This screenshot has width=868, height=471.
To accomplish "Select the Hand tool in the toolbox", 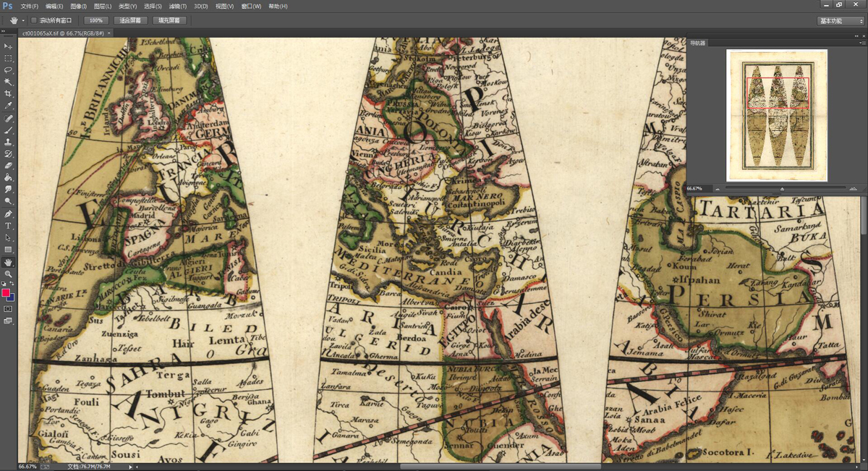I will (8, 262).
